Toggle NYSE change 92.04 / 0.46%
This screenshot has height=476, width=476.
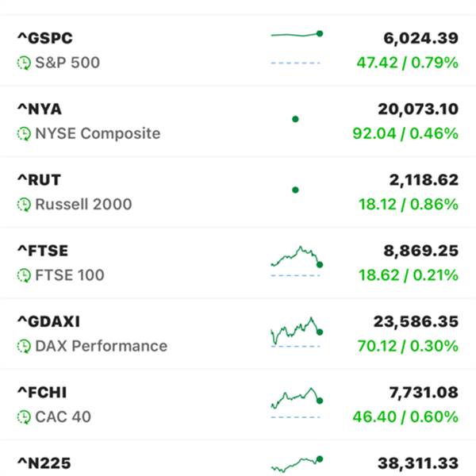405,134
